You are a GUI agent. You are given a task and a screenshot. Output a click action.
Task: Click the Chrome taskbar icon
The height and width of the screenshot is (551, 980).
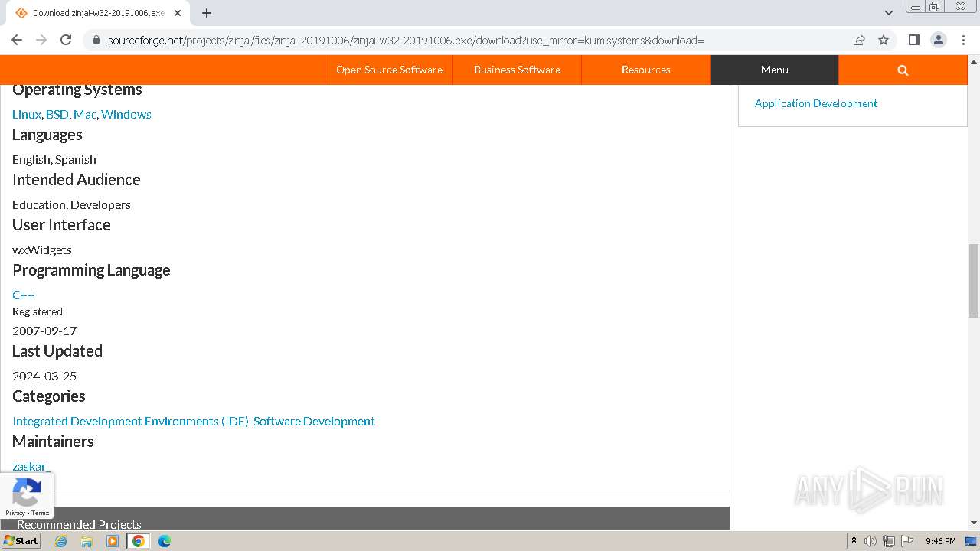point(139,541)
